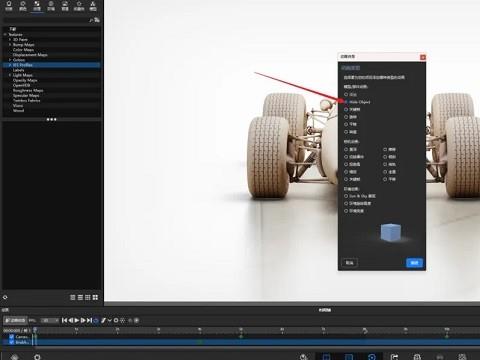
Task: Click the play button in timeline
Action: pos(77,320)
